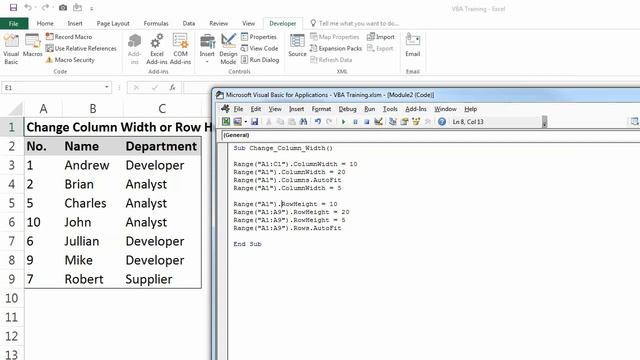
Task: Select column B header
Action: [x=93, y=109]
